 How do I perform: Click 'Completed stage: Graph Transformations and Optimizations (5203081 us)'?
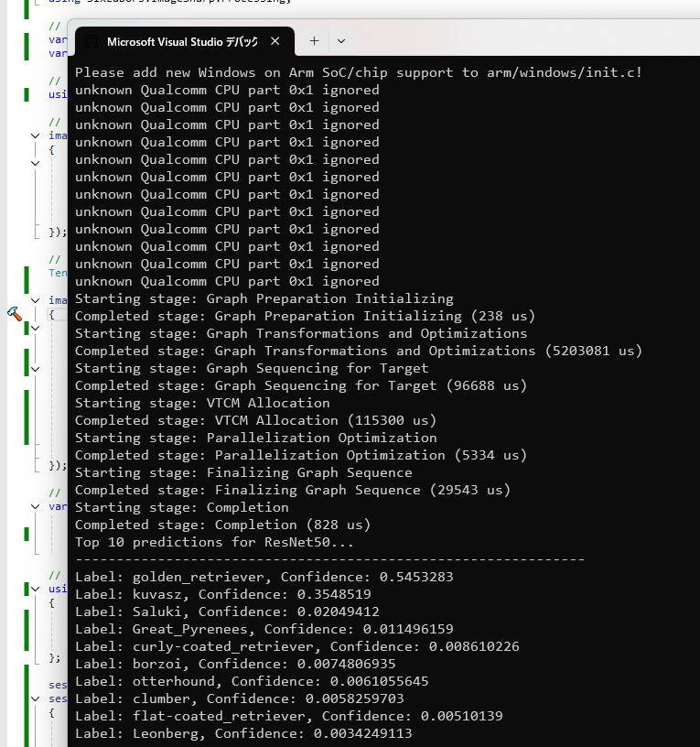coord(359,351)
